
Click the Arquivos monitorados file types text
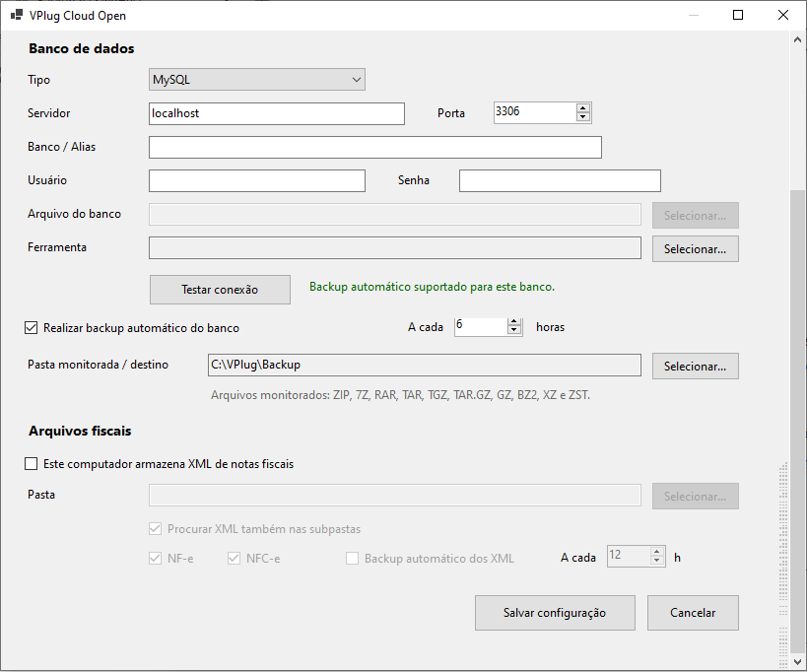400,395
